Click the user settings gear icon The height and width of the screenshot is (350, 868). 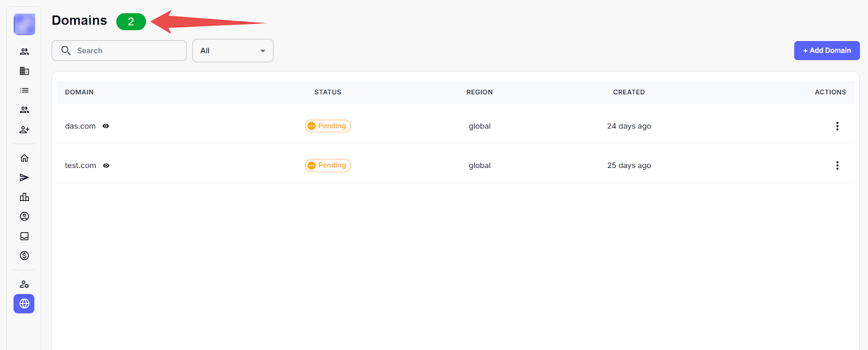coord(24,284)
